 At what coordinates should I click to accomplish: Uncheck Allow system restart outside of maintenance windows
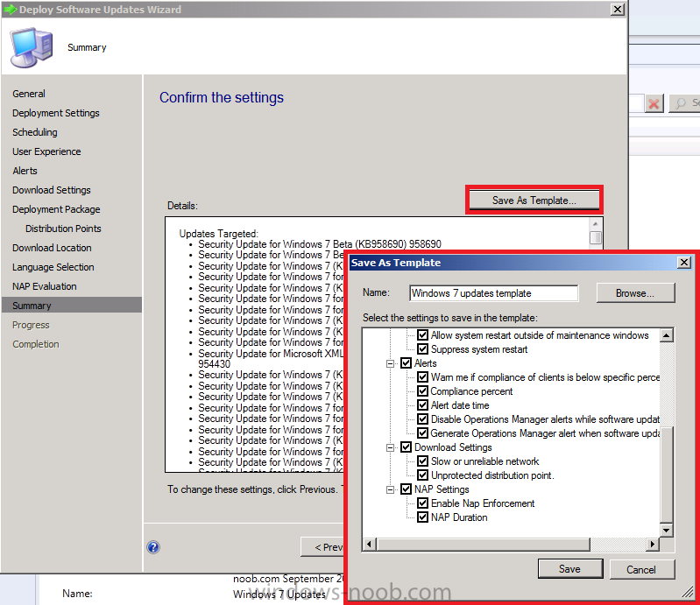(423, 335)
